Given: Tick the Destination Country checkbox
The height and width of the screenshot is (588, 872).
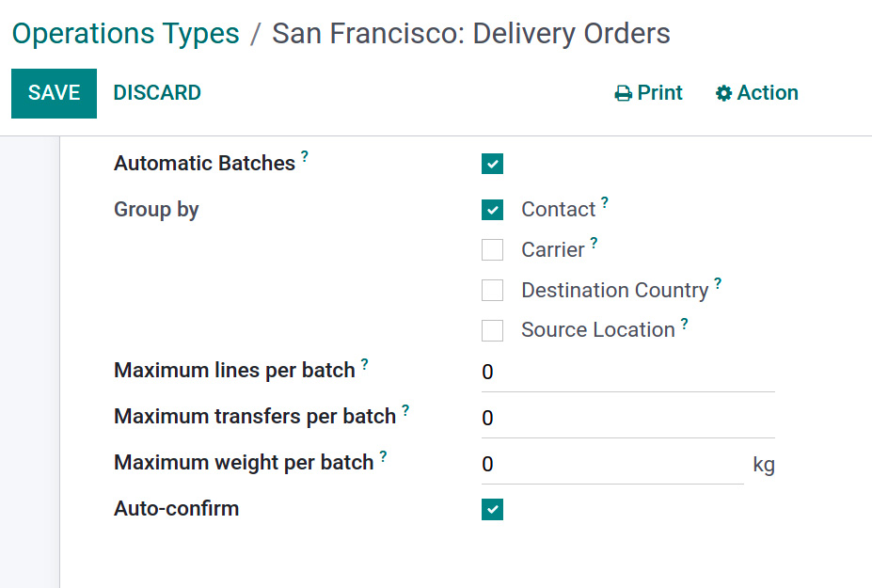Looking at the screenshot, I should click(x=492, y=290).
